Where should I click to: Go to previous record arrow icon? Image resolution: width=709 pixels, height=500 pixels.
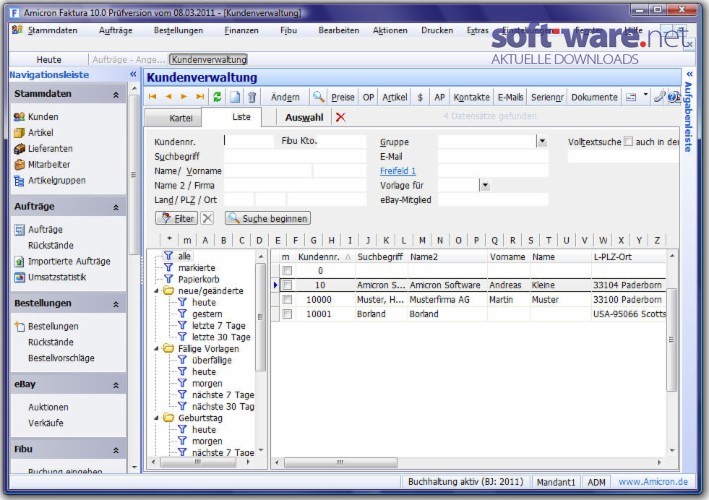[x=168, y=97]
